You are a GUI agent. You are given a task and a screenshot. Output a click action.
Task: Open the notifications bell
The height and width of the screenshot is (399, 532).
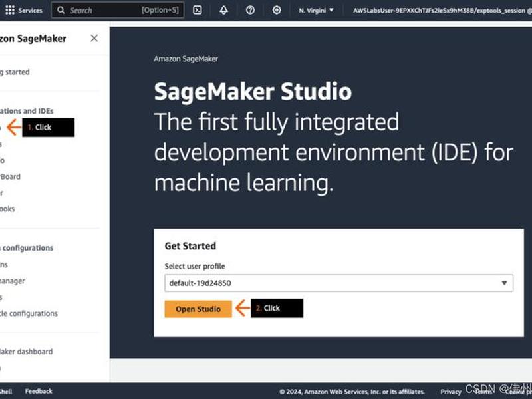tap(223, 10)
